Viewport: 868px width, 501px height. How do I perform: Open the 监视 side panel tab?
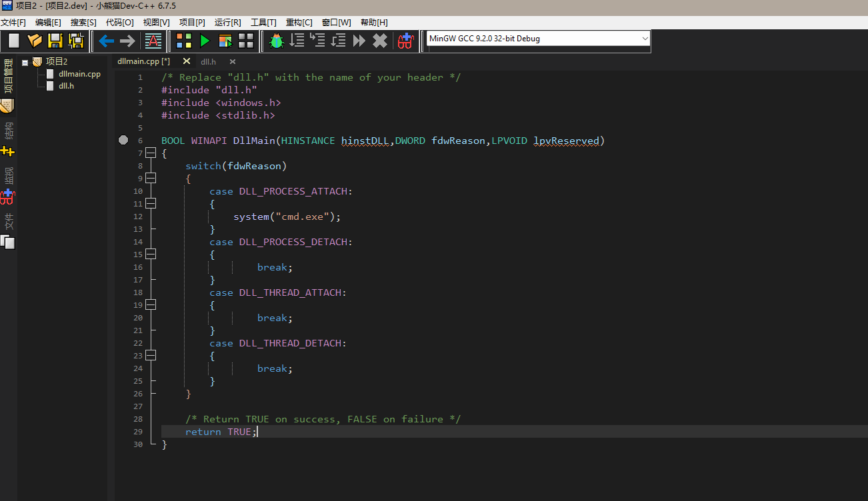pos(8,175)
